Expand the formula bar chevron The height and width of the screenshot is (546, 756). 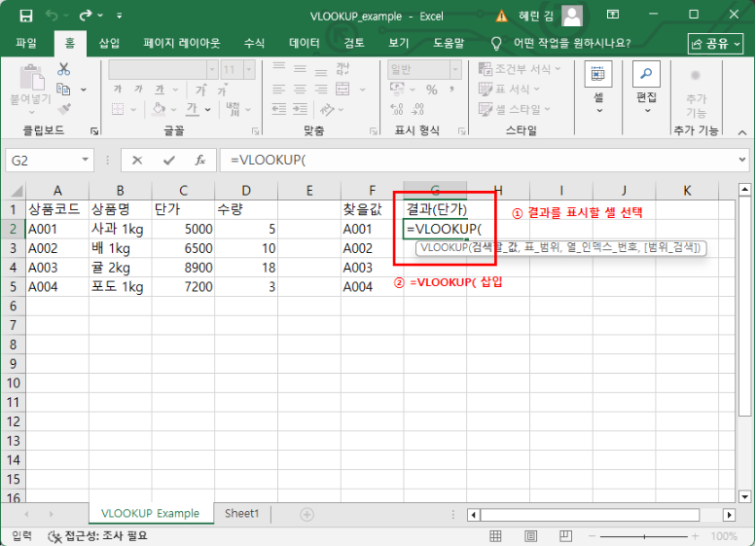(x=742, y=160)
